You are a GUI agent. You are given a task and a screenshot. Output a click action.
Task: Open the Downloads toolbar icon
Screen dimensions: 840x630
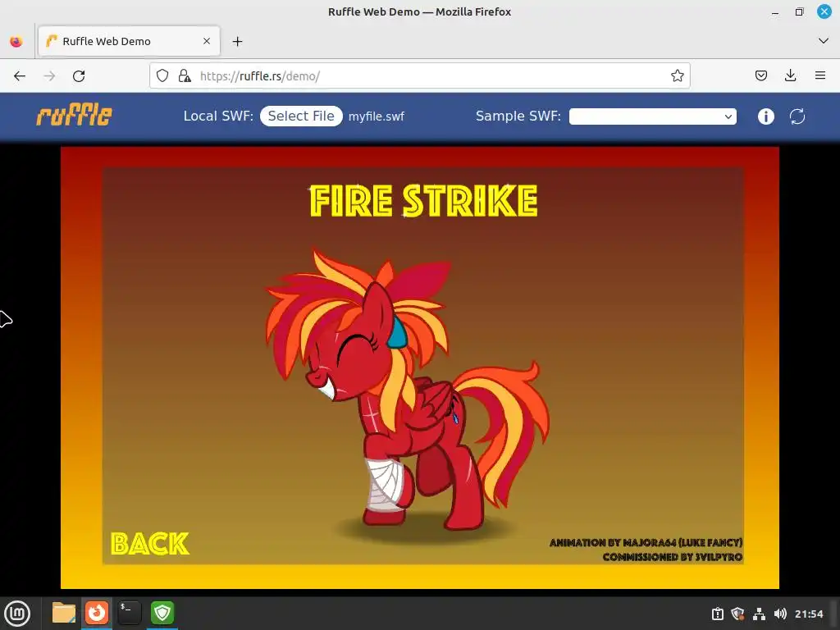[790, 76]
